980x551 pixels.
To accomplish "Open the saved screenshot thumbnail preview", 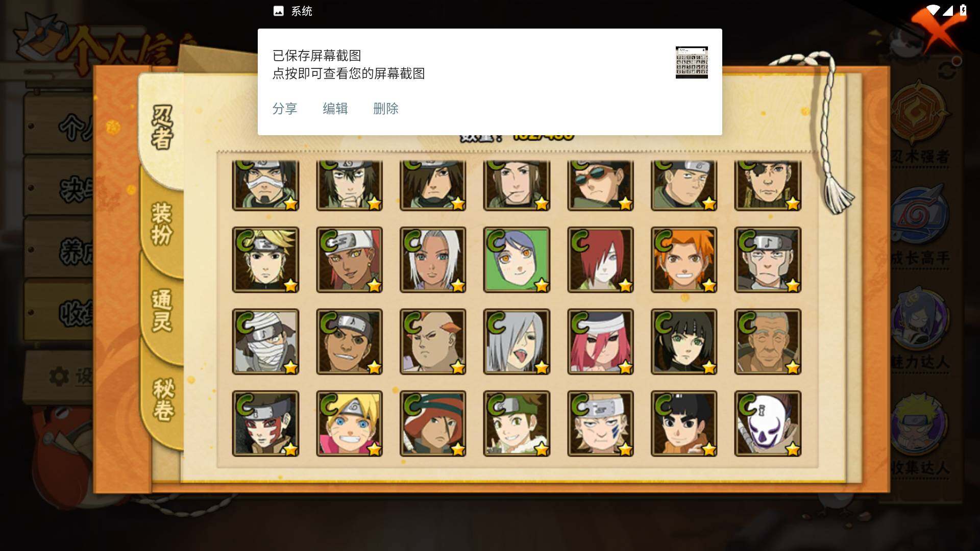I will point(692,62).
